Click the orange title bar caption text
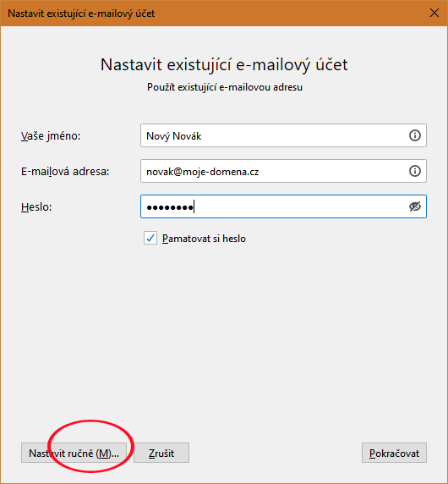 pos(81,14)
